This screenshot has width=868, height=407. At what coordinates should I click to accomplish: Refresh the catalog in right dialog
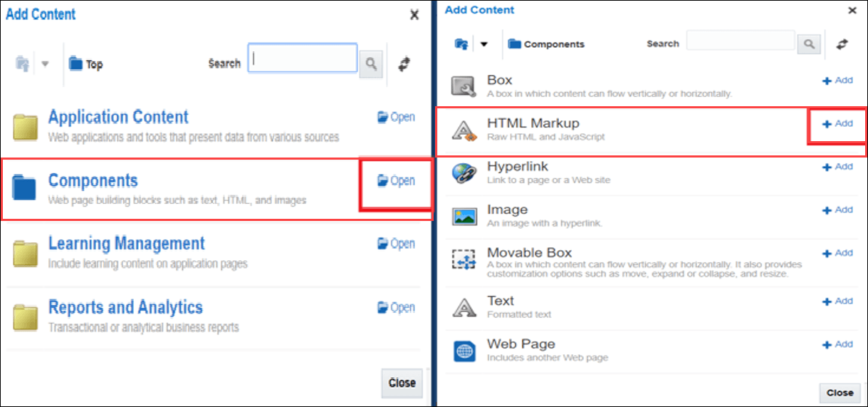pyautogui.click(x=842, y=44)
